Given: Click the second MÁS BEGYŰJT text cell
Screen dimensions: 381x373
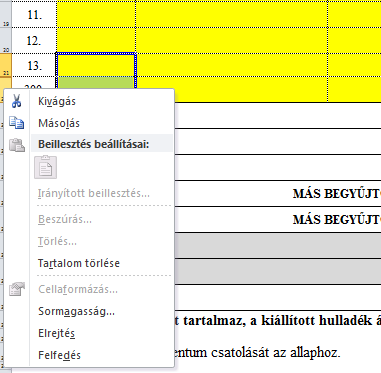Looking at the screenshot, I should click(337, 220).
